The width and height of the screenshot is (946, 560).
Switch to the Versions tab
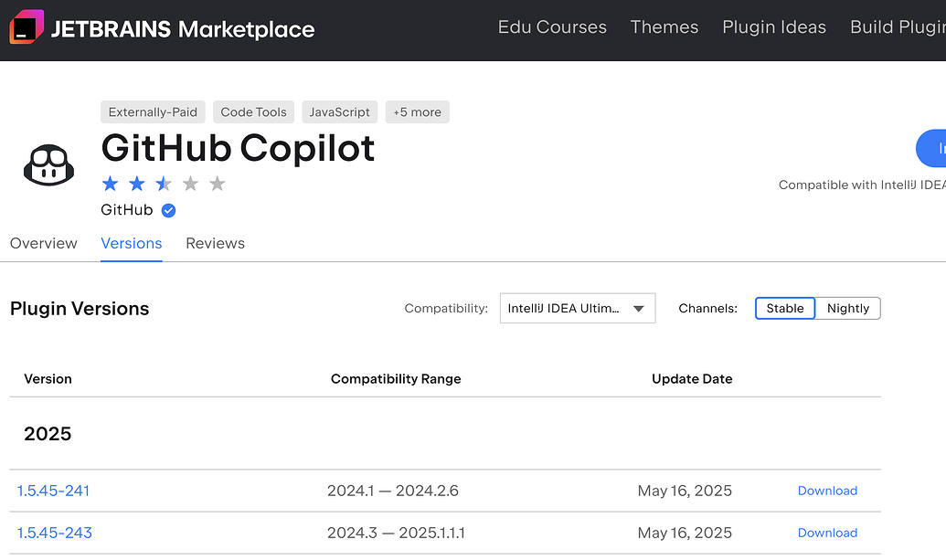(132, 244)
